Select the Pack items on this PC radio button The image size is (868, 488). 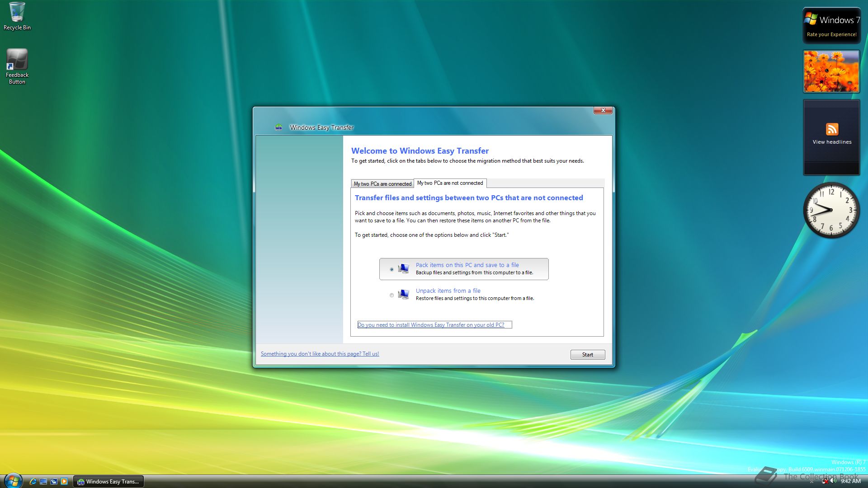[392, 269]
